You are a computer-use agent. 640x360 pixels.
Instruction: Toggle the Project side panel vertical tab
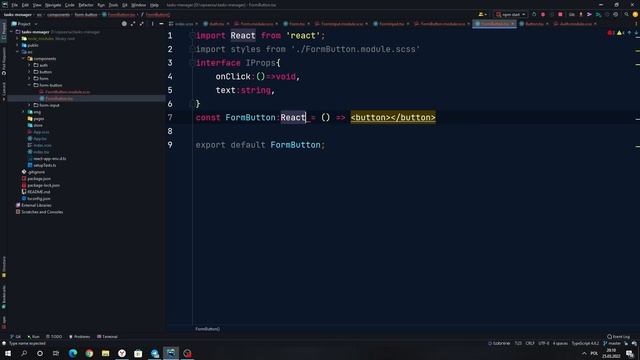coord(4,31)
